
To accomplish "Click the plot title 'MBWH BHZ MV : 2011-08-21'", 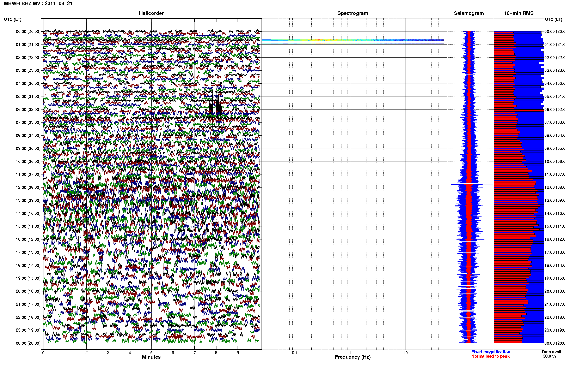I will pyautogui.click(x=38, y=3).
